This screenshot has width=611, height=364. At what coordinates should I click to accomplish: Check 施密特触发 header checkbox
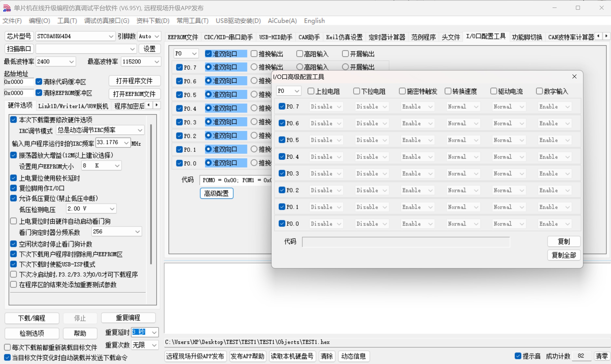[402, 91]
